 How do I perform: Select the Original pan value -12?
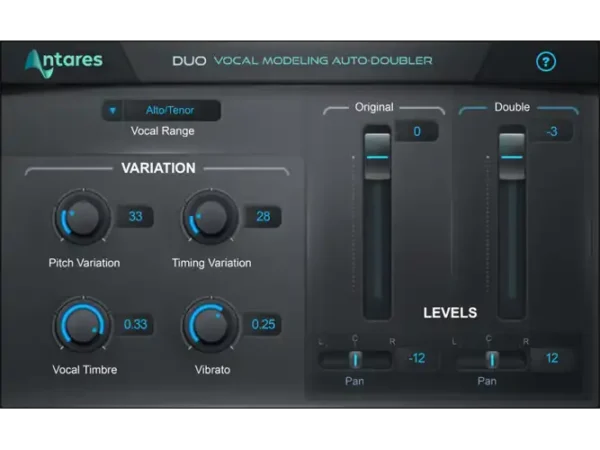pos(417,359)
